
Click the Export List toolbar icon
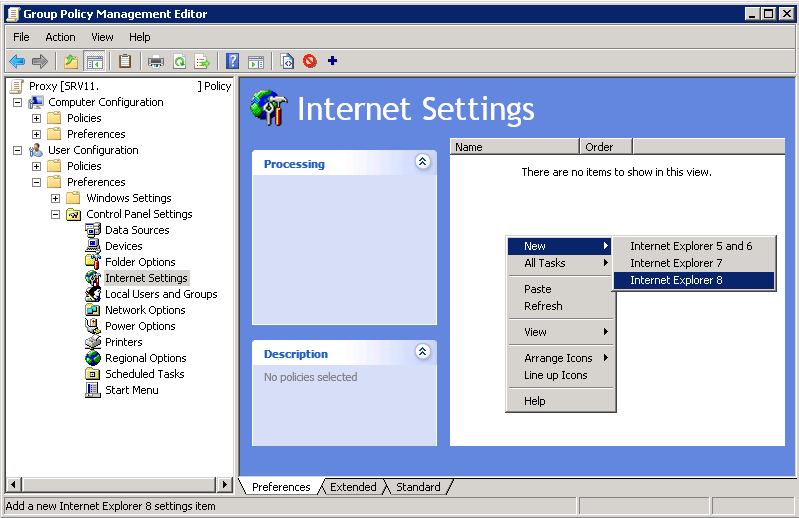202,62
